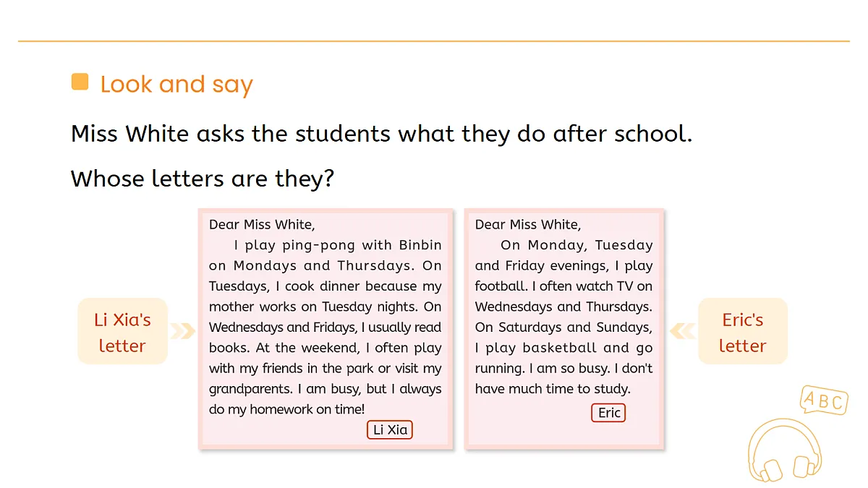
Task: Click the orange horizontal line at the top
Action: coord(434,41)
